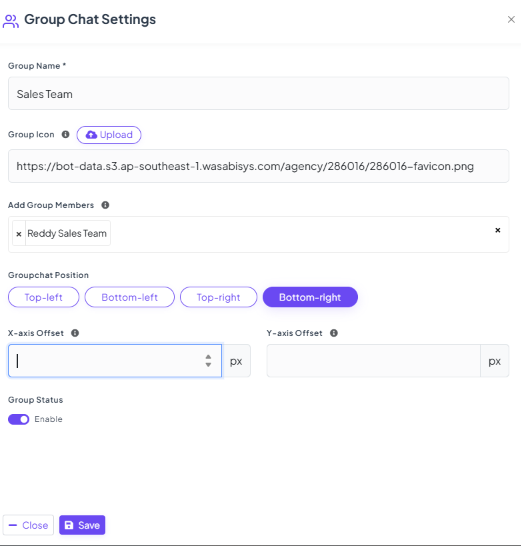Click the X-axis Offset info icon
Image resolution: width=521 pixels, height=546 pixels.
pyautogui.click(x=75, y=333)
